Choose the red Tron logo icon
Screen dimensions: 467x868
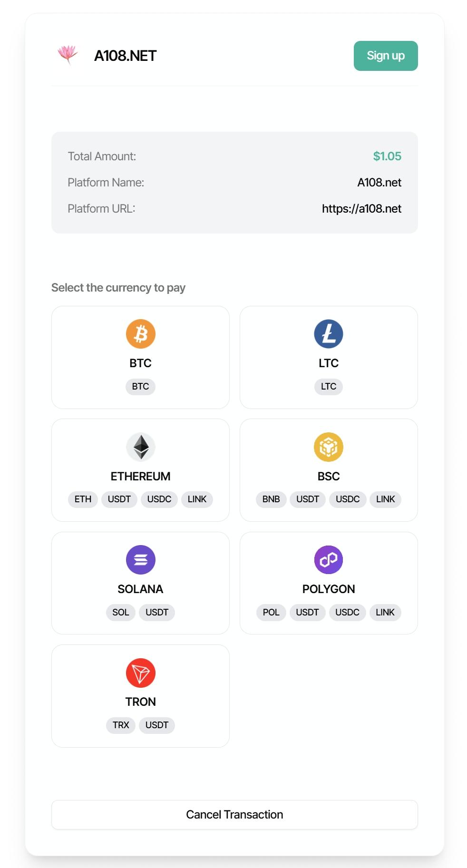pos(140,673)
